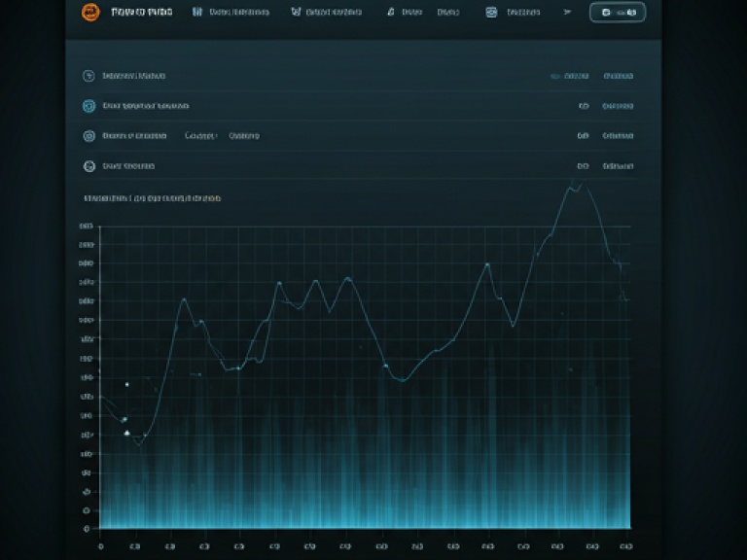Click the outlined rounded button in the header
747x560 pixels.
tap(618, 13)
